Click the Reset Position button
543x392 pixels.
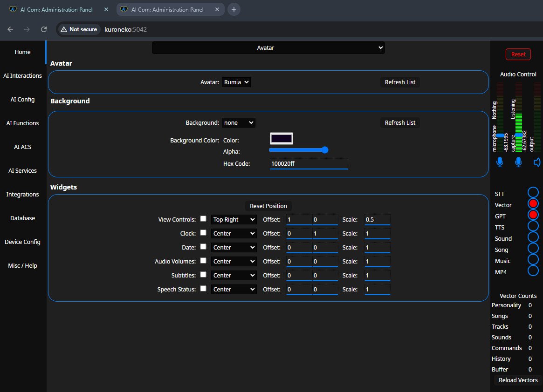pos(268,206)
